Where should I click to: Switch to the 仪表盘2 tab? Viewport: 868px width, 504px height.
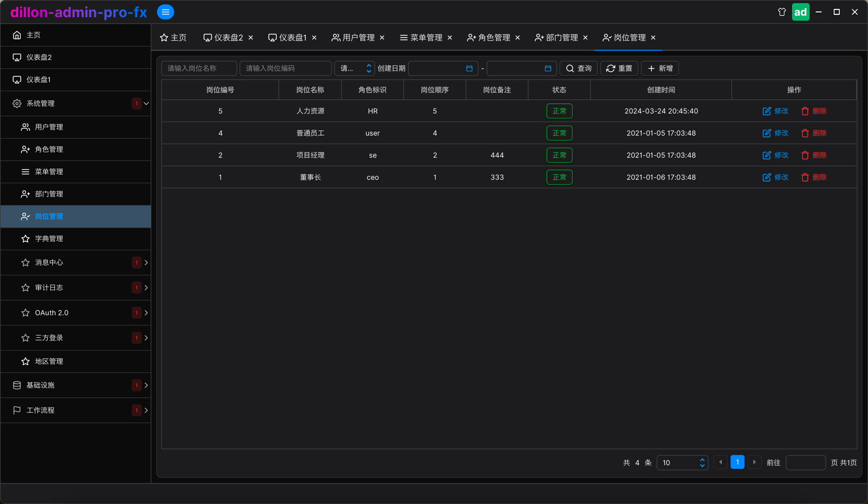click(224, 38)
